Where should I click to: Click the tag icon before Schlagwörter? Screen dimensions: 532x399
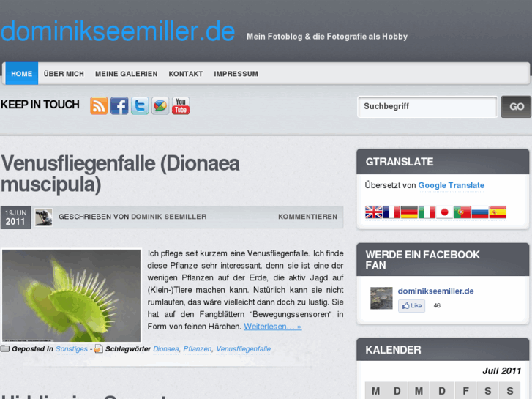click(98, 348)
